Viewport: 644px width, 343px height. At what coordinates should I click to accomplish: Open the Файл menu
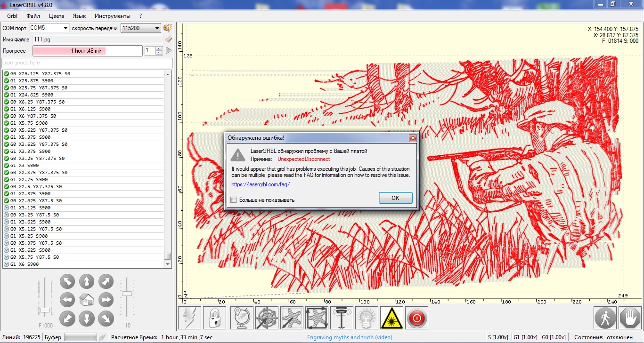(33, 16)
